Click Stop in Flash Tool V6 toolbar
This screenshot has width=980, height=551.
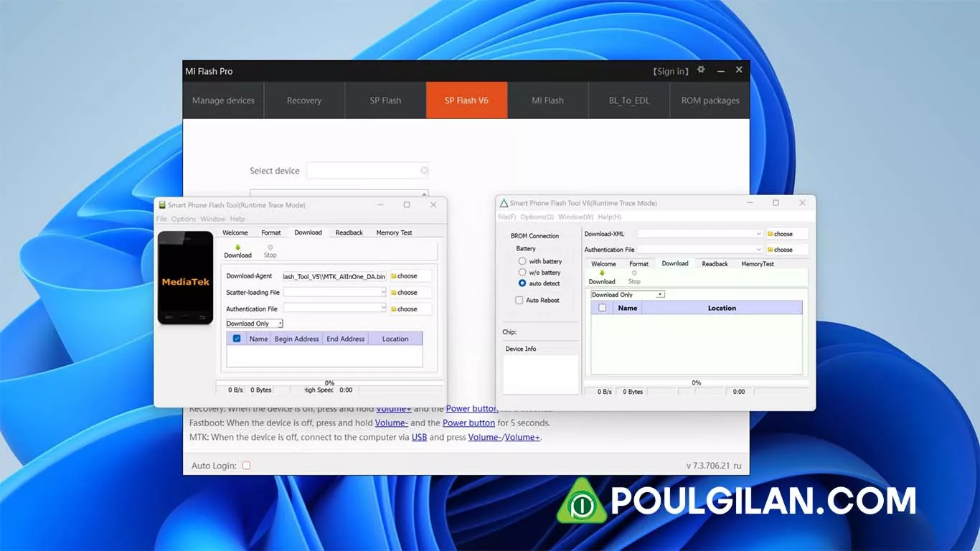(x=634, y=277)
